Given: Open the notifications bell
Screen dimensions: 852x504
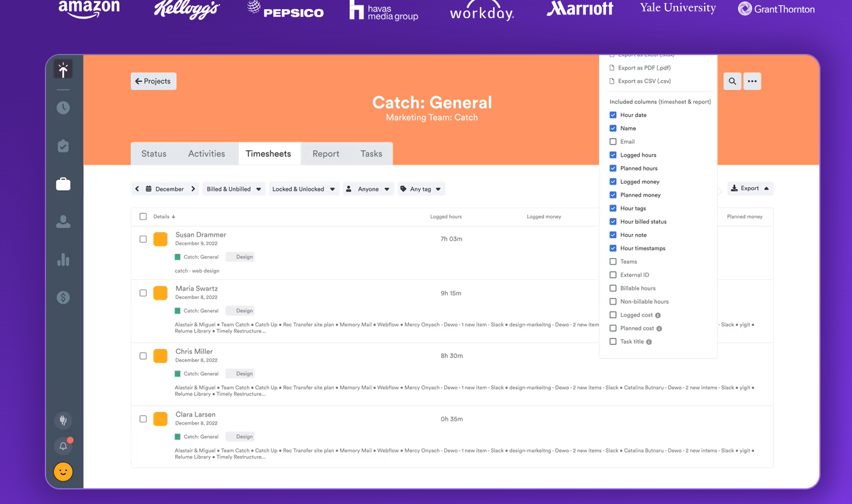Looking at the screenshot, I should pos(63,446).
